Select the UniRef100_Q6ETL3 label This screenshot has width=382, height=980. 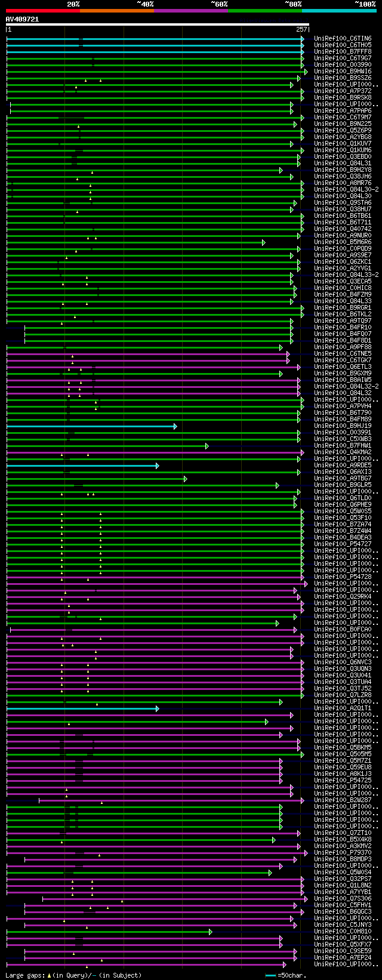point(343,367)
